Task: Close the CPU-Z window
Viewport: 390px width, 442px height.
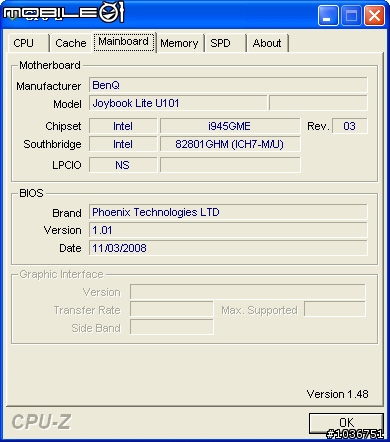Action: point(374,16)
